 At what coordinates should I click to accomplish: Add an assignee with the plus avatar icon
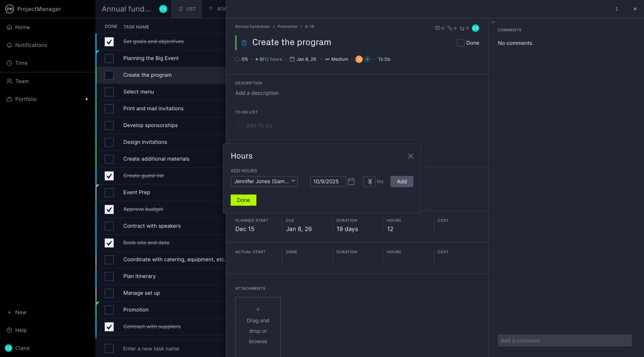(x=367, y=59)
